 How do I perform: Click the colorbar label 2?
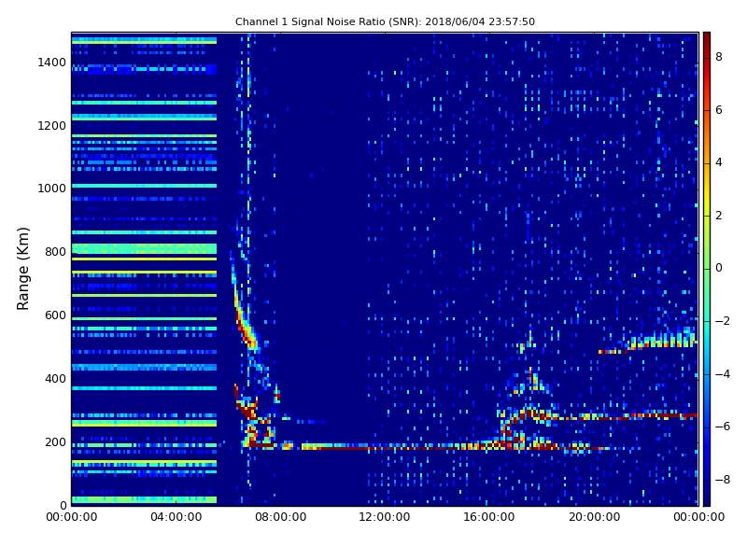point(719,216)
